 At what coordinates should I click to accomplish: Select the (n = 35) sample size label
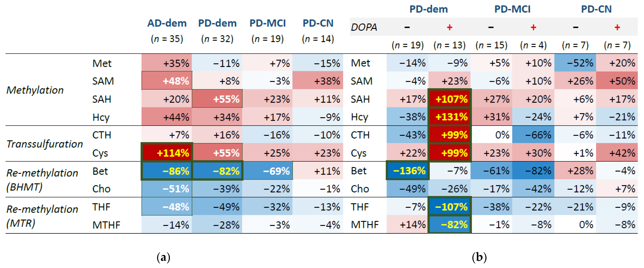tap(167, 39)
